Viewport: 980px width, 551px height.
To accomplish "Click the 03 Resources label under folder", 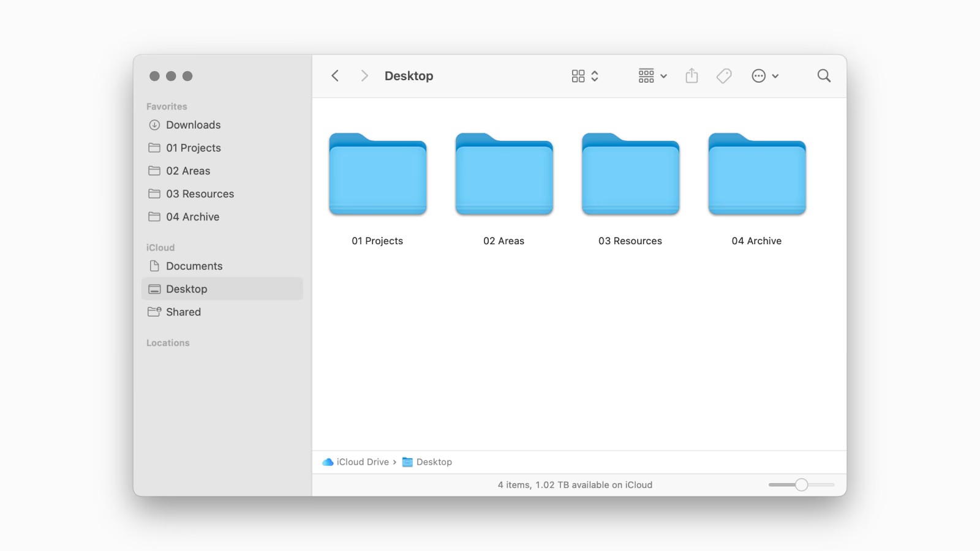I will (630, 241).
